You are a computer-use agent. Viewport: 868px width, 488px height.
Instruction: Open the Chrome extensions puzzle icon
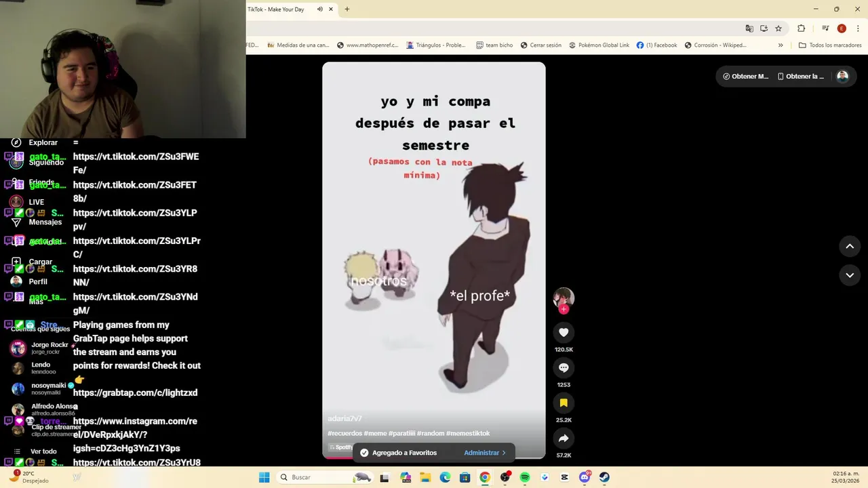pos(801,28)
